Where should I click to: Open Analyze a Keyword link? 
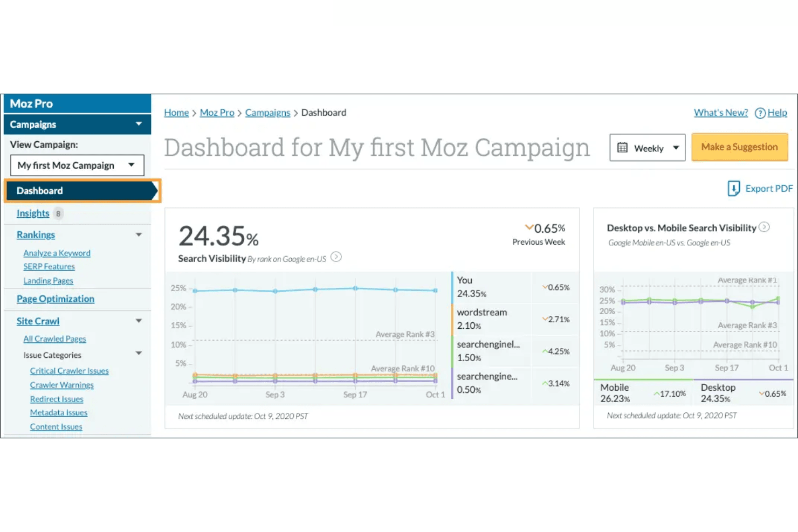click(x=57, y=253)
